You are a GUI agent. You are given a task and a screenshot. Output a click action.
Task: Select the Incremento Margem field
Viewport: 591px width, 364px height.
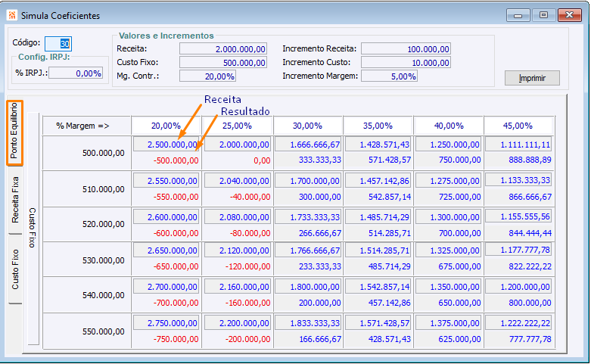(389, 76)
